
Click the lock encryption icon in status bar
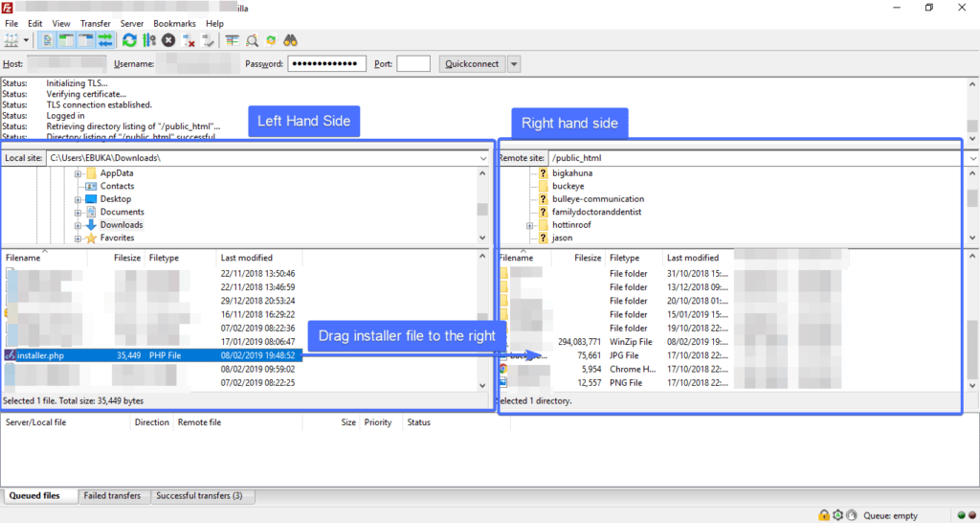(x=824, y=515)
